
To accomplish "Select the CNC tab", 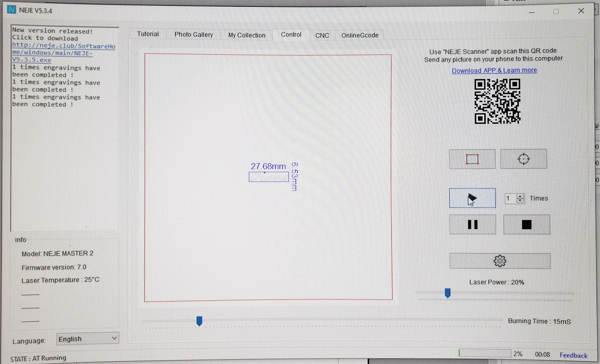I will (x=322, y=35).
